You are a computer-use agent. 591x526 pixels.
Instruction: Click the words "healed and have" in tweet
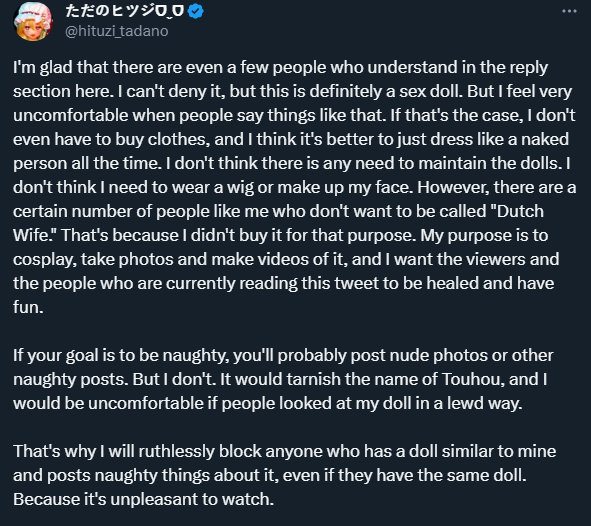490,283
